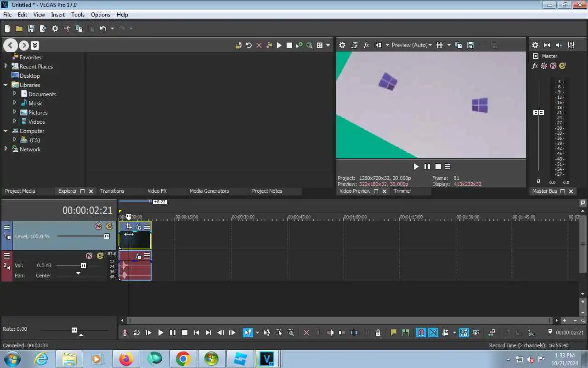Play the video preview
Image resolution: width=588 pixels, height=368 pixels.
416,167
